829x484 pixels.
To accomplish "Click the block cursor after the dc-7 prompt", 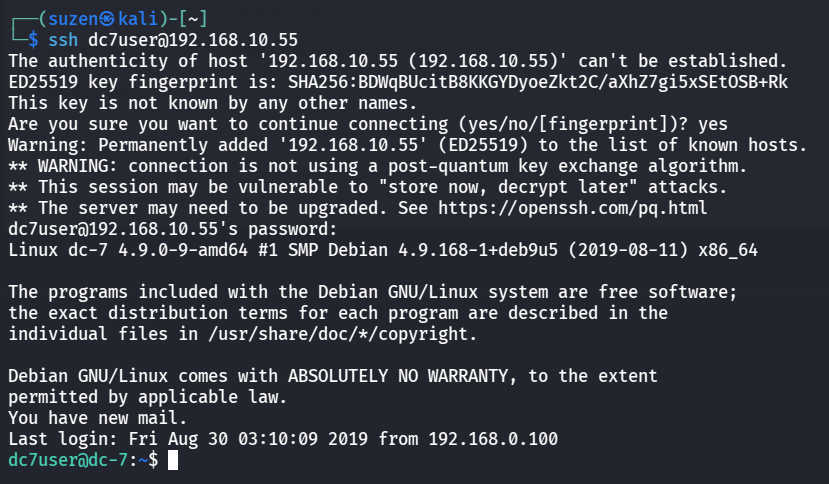I will [173, 460].
